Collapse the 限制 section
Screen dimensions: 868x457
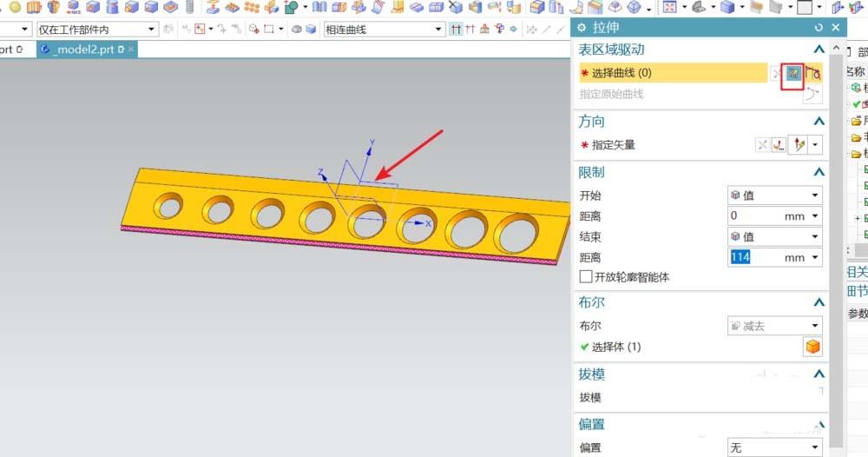tap(819, 172)
